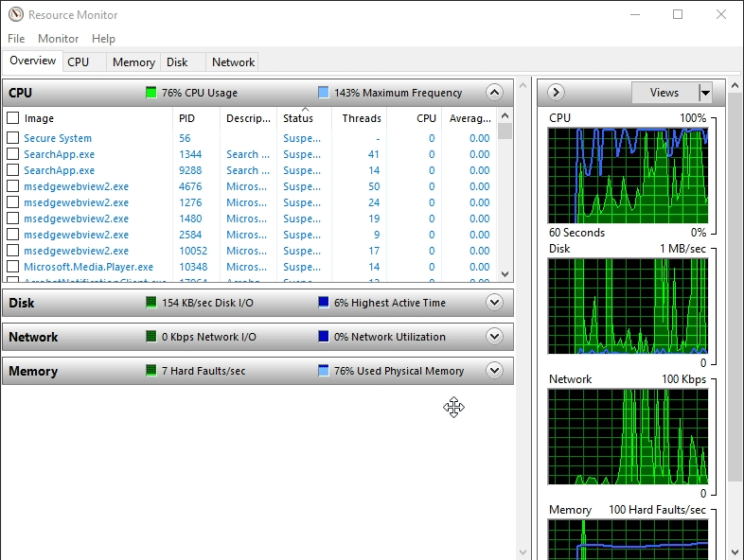Switch to the Network tab
This screenshot has width=744, height=560.
click(x=233, y=62)
